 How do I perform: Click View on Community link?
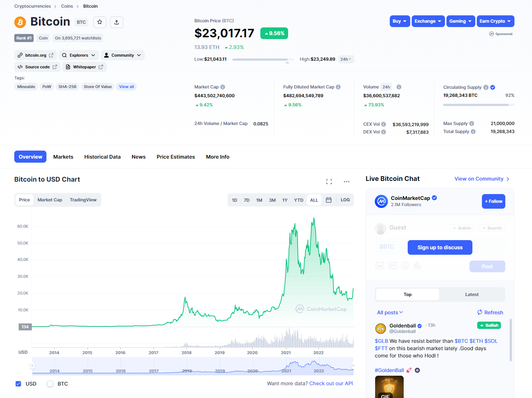(482, 179)
